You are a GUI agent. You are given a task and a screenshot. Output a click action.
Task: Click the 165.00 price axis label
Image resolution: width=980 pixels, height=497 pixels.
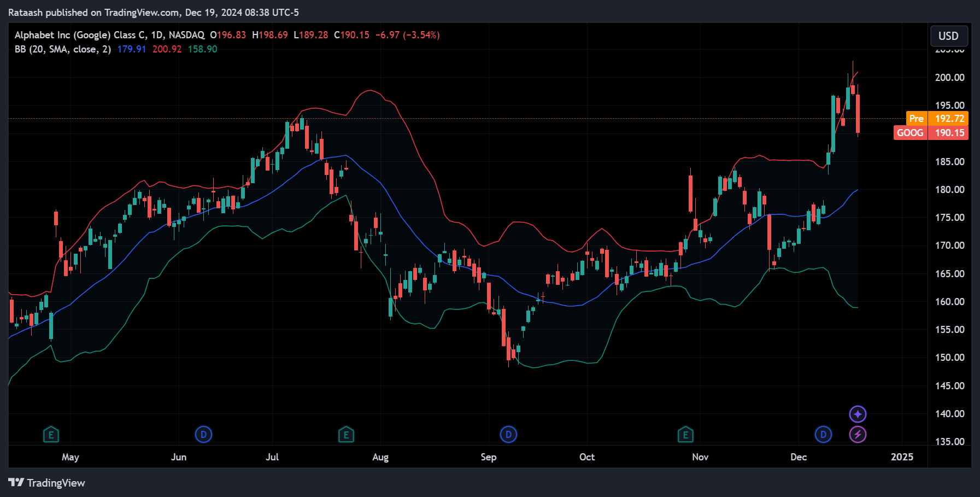950,274
